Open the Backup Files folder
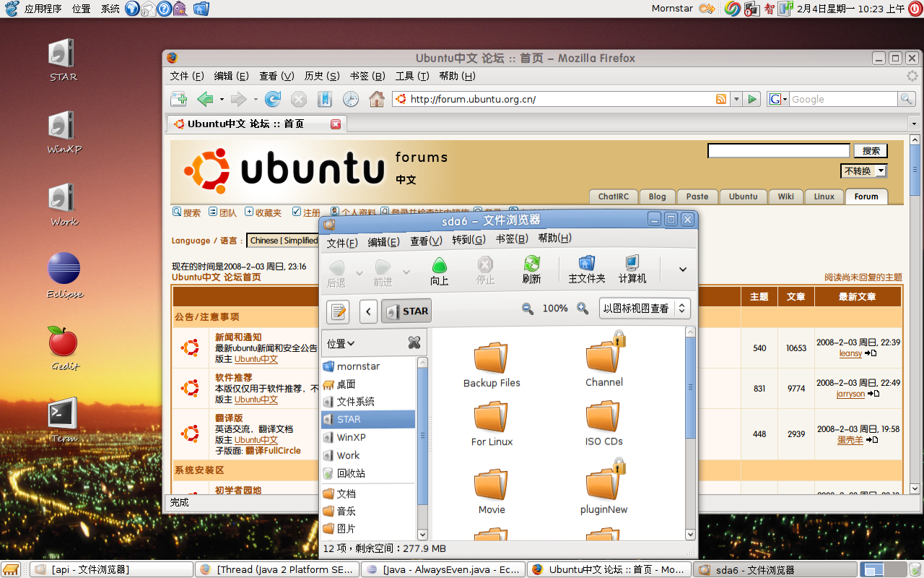Viewport: 924px width, 578px height. (x=492, y=365)
